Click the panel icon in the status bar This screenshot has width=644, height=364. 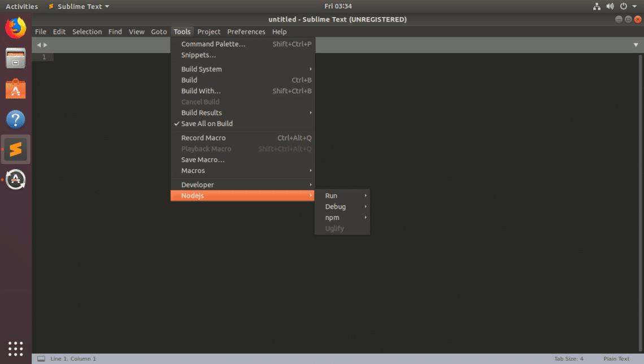(40, 358)
